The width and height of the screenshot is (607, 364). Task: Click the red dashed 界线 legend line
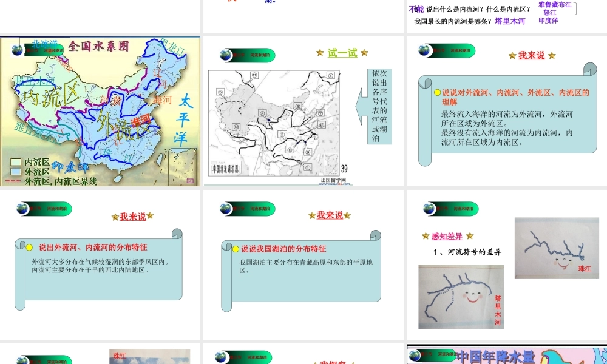click(13, 181)
